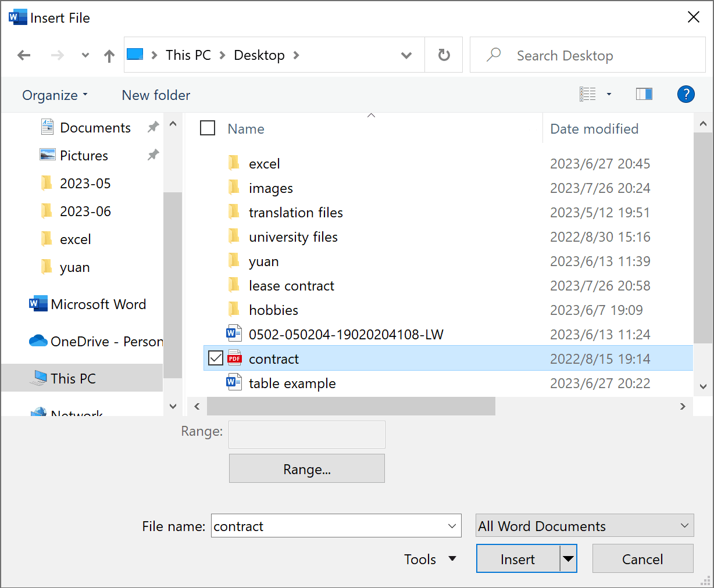Go up one folder level
Viewport: 714px width, 588px height.
(x=109, y=56)
